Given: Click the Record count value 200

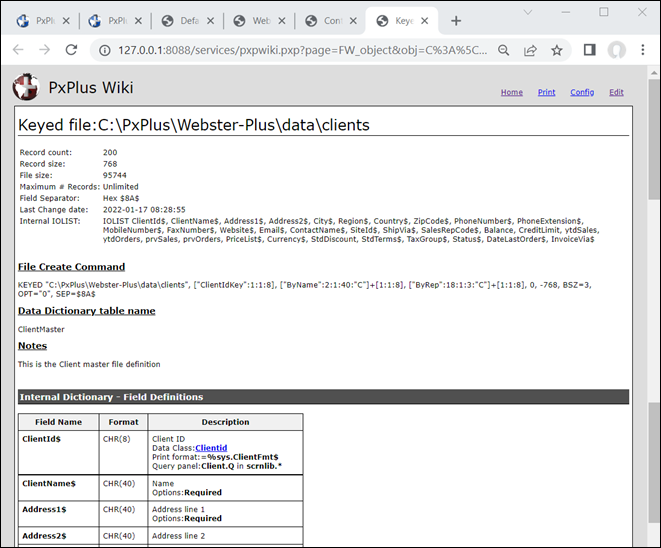Looking at the screenshot, I should pyautogui.click(x=110, y=152).
